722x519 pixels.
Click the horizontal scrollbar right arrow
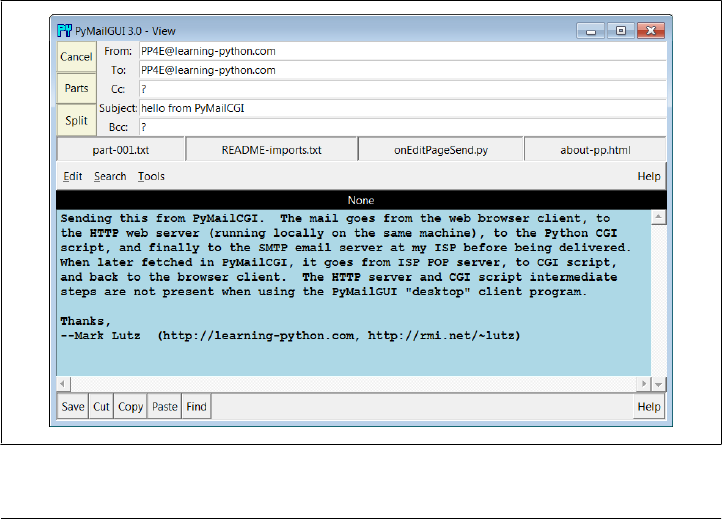point(644,384)
